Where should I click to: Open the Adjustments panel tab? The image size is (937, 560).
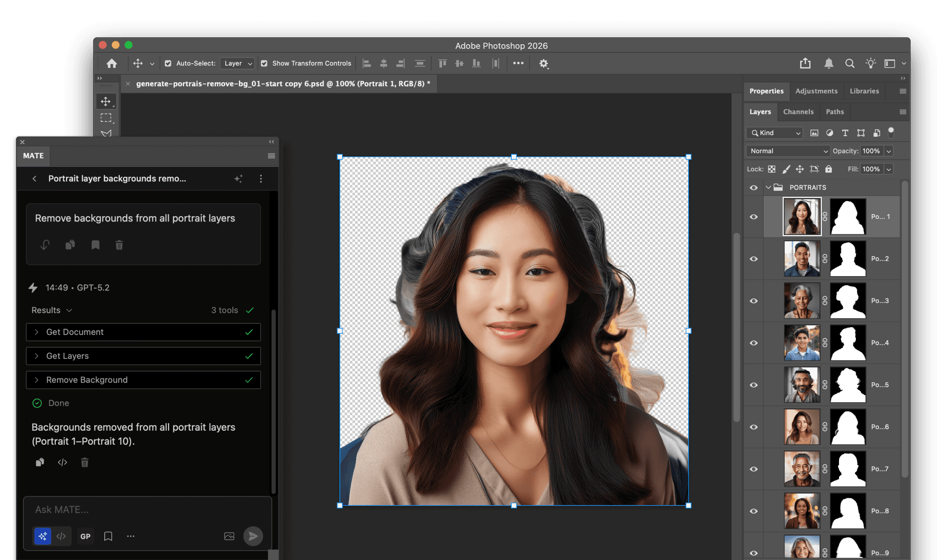(816, 91)
